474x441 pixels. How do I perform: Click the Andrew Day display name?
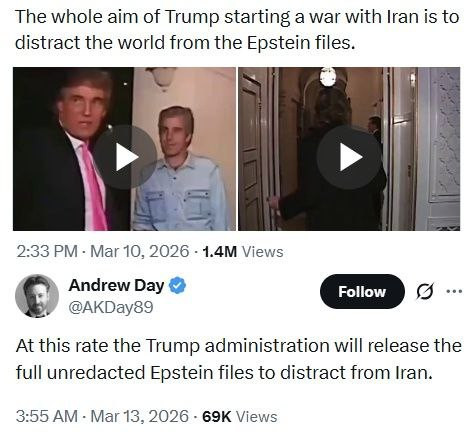pyautogui.click(x=116, y=286)
